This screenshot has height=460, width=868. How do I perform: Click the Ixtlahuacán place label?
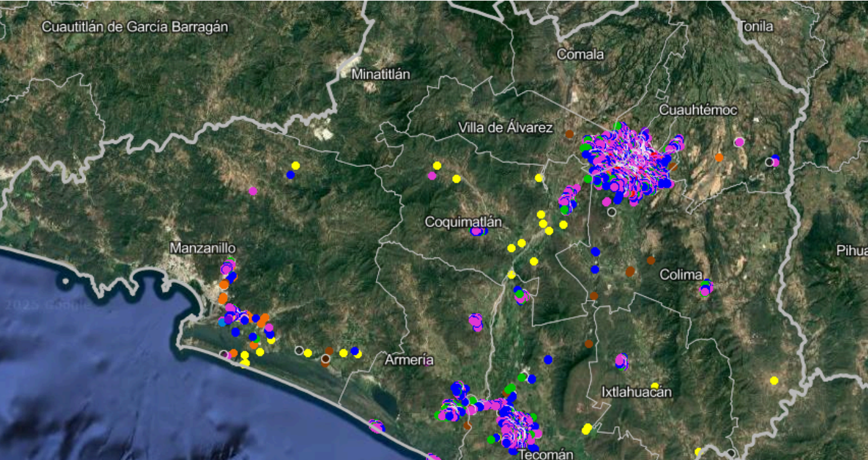pos(637,392)
